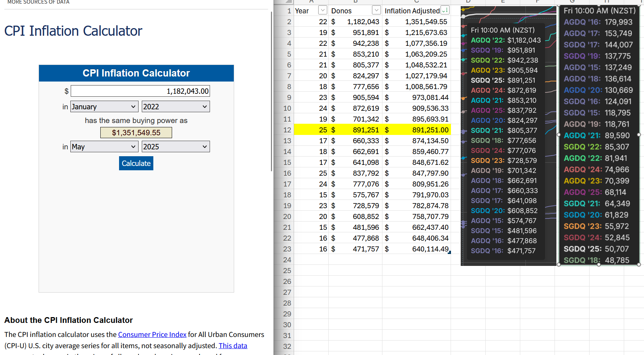Select the cell containing 640,114.49
This screenshot has width=644, height=355.
point(416,249)
